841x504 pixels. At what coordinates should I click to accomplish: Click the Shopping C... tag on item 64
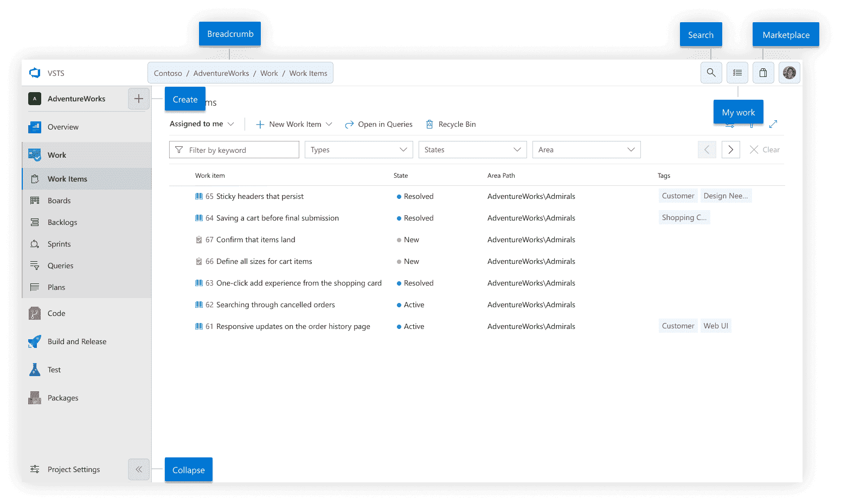pos(684,217)
